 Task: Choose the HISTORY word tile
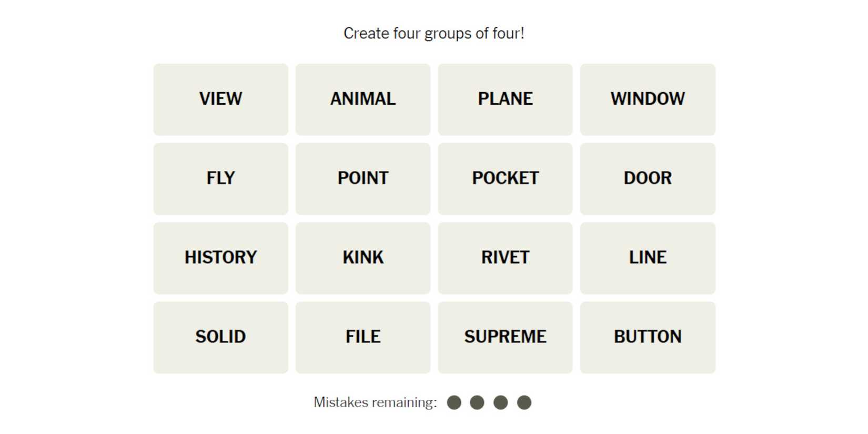tap(220, 258)
